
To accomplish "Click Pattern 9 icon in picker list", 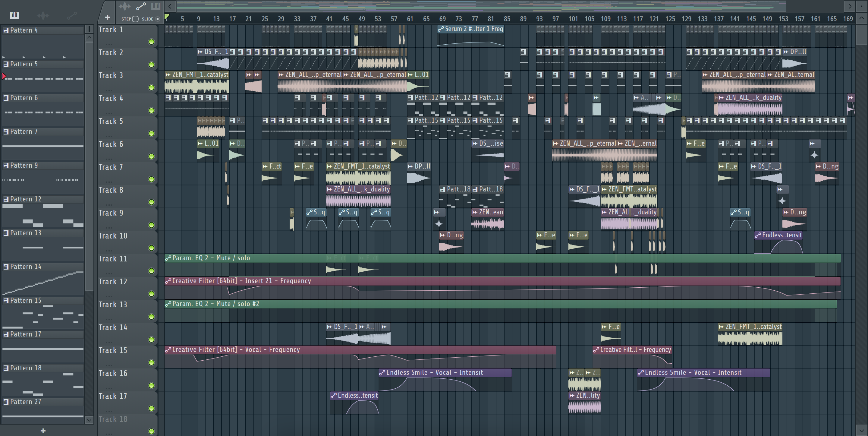I will 6,166.
